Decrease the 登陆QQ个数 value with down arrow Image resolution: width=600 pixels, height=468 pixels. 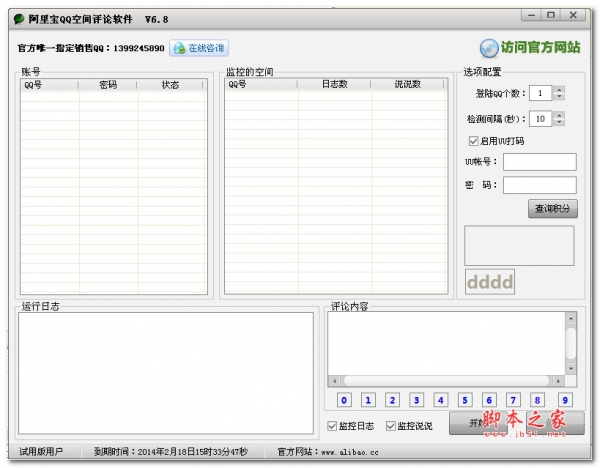(559, 96)
